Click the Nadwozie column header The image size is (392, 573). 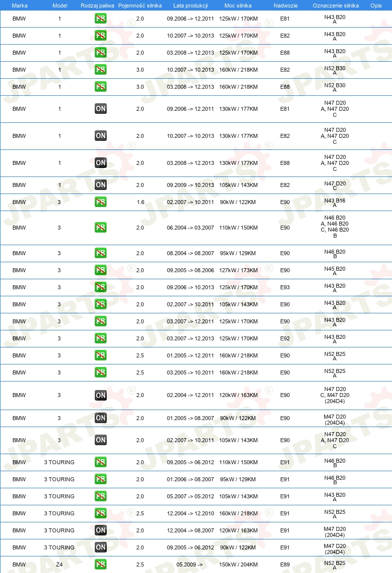point(285,6)
